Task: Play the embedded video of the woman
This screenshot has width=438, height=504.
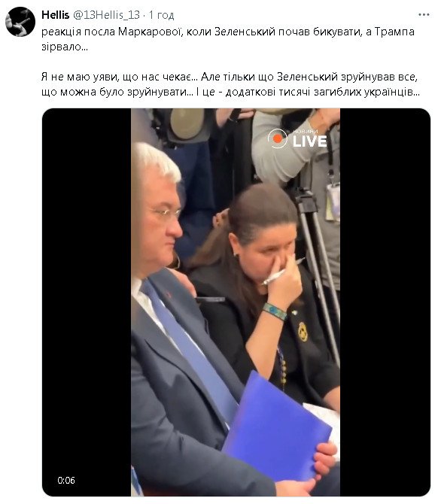Action: tap(236, 302)
